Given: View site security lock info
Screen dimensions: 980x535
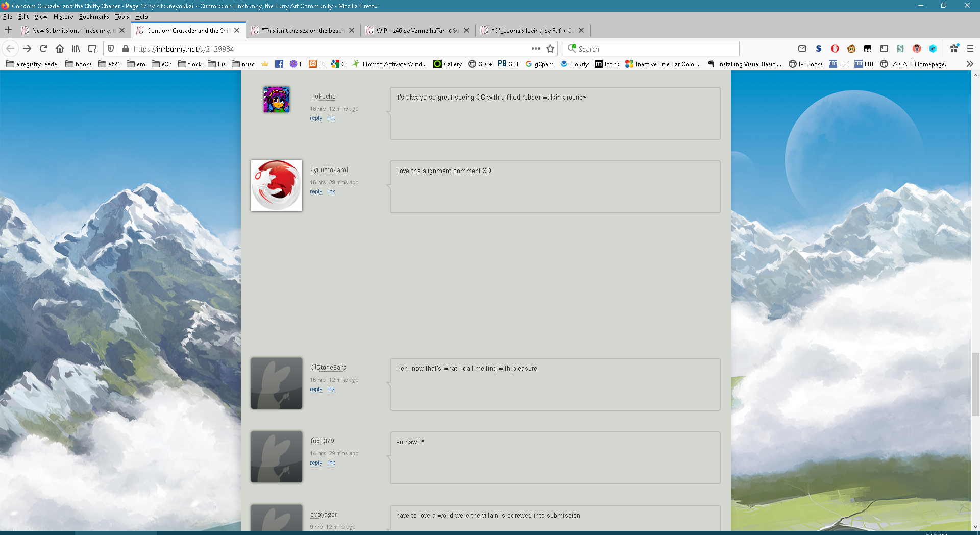Looking at the screenshot, I should 126,48.
